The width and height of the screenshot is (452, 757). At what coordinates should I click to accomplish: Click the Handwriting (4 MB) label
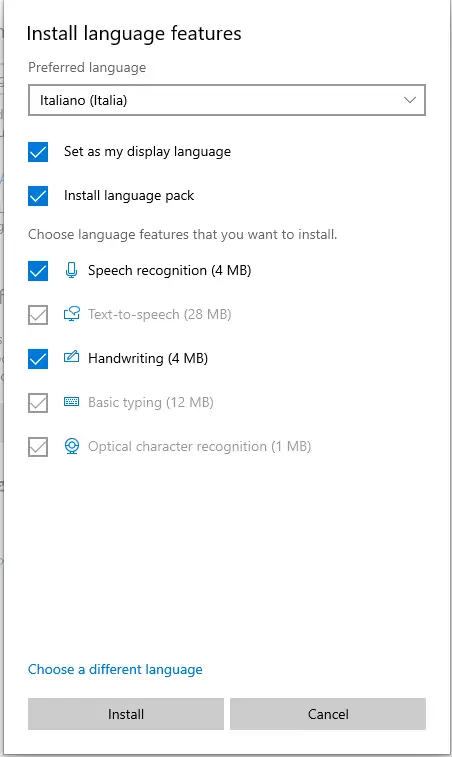pos(148,358)
